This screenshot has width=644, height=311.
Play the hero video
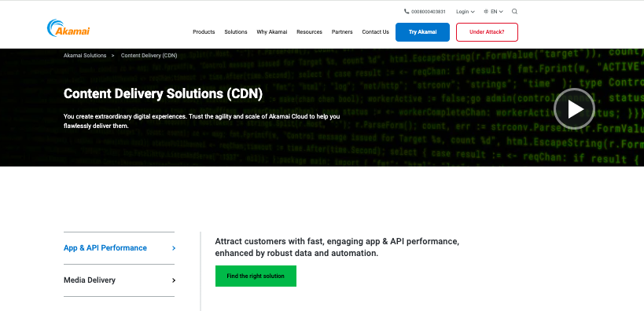tap(574, 108)
